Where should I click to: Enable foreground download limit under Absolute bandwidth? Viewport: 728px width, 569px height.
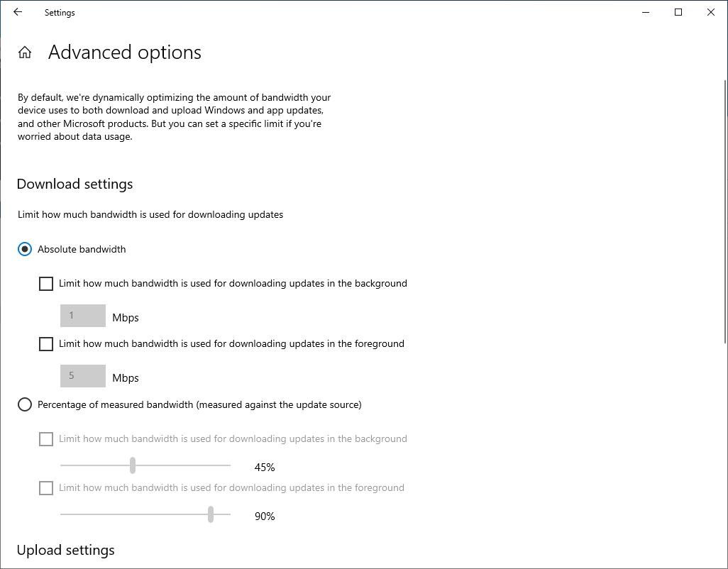(x=46, y=344)
